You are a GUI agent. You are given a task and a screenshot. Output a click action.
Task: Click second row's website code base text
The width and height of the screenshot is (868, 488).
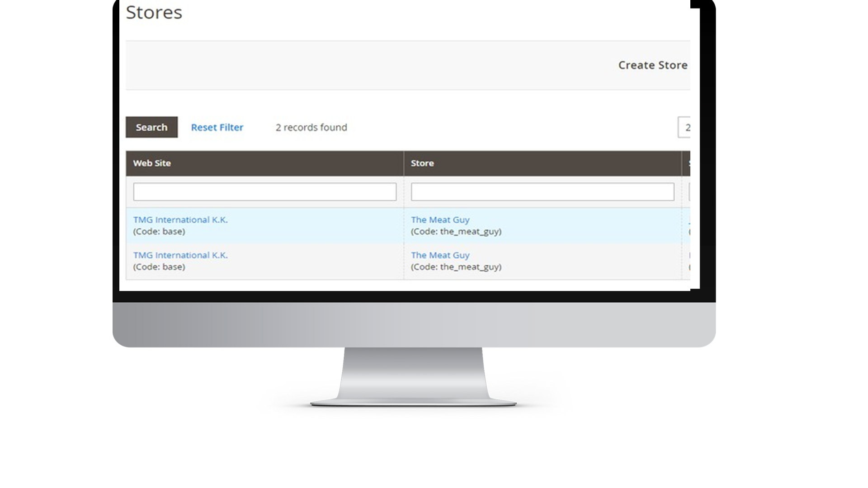click(159, 267)
